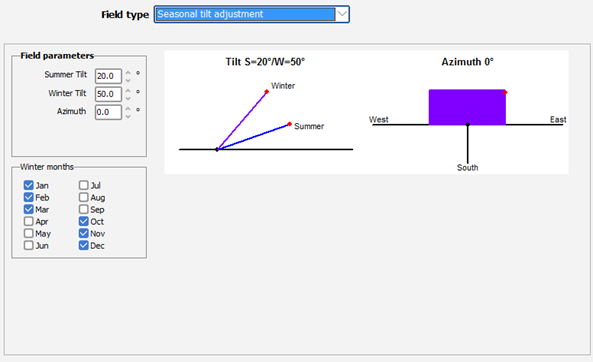
Task: Click the red Winter tilt handle
Action: (x=267, y=92)
